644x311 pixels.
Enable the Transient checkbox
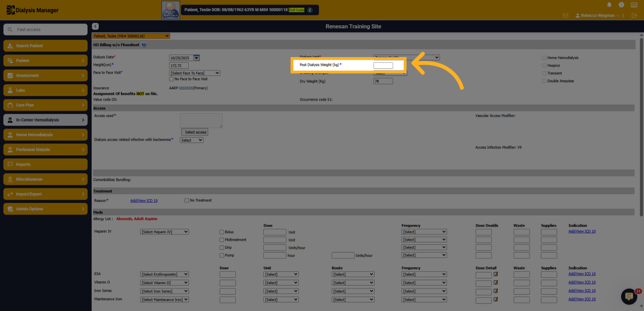tap(544, 73)
